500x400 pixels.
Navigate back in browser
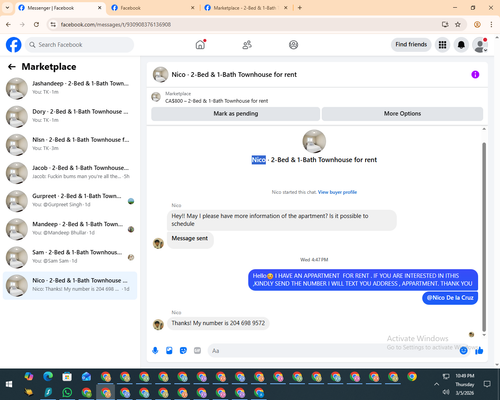click(8, 24)
